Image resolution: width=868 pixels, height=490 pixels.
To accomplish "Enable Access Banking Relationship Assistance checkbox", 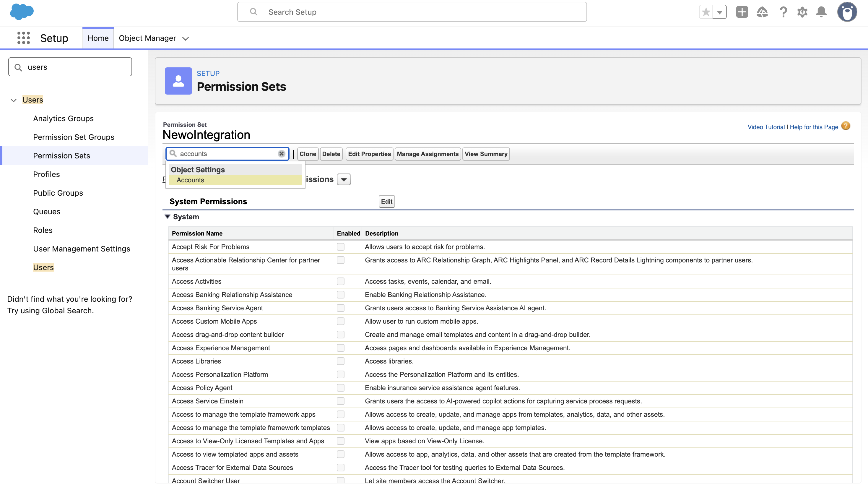I will pyautogui.click(x=341, y=295).
